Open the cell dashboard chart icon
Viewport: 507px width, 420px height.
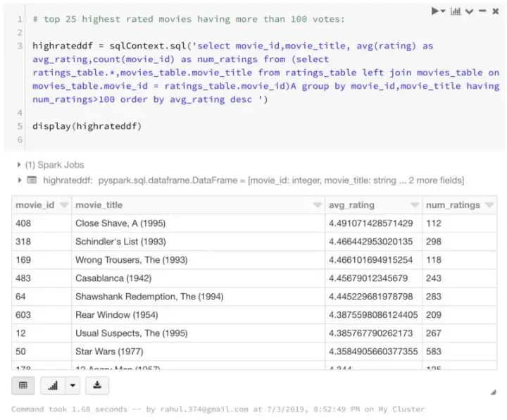coord(456,11)
